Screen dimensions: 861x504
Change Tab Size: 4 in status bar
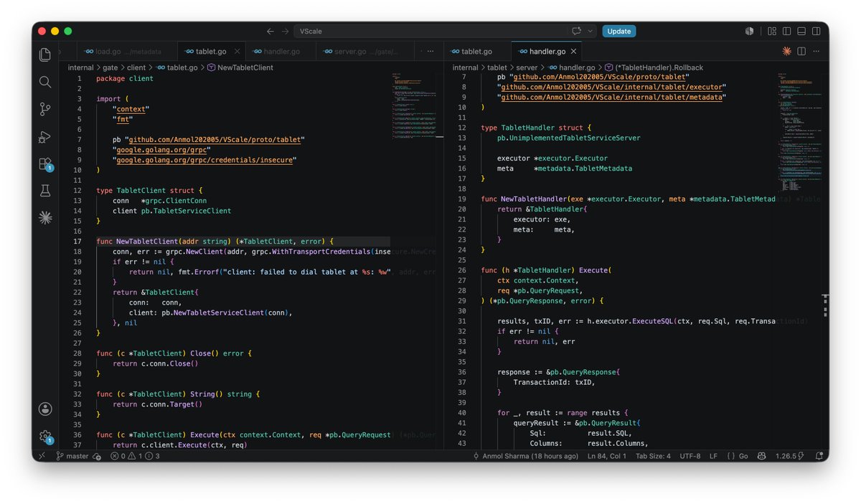(653, 456)
